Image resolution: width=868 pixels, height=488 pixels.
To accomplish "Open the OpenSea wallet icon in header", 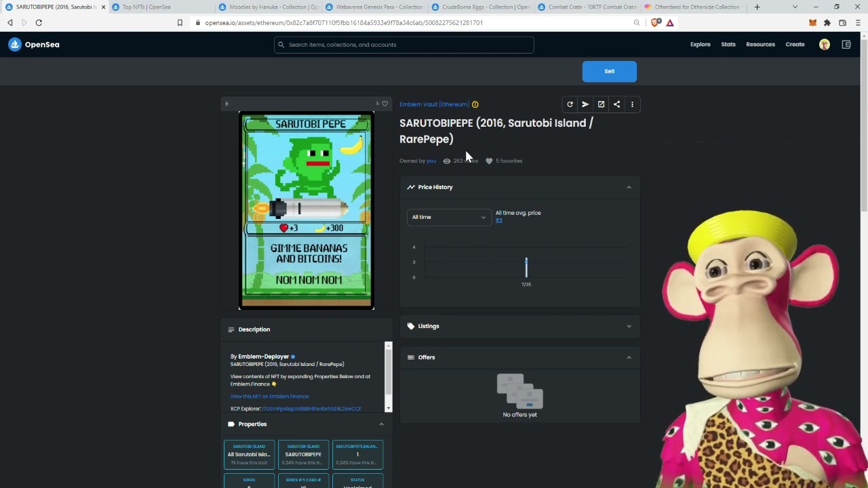I will coord(846,45).
